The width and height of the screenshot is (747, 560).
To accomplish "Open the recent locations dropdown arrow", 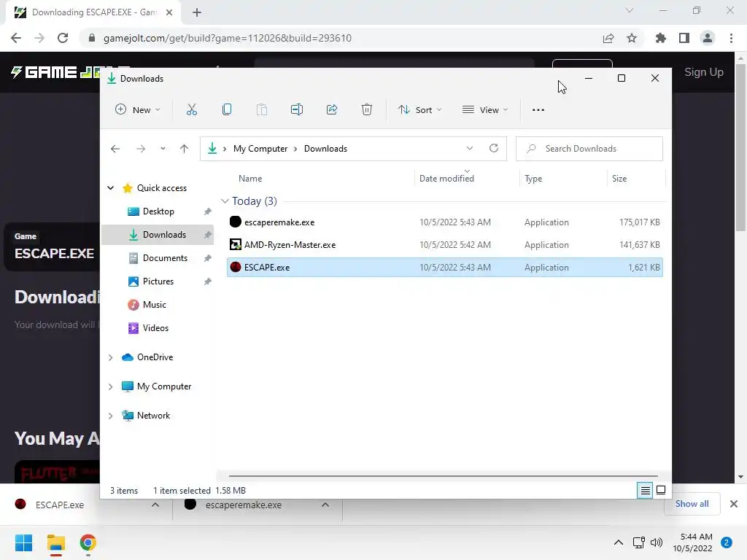I will coord(163,149).
